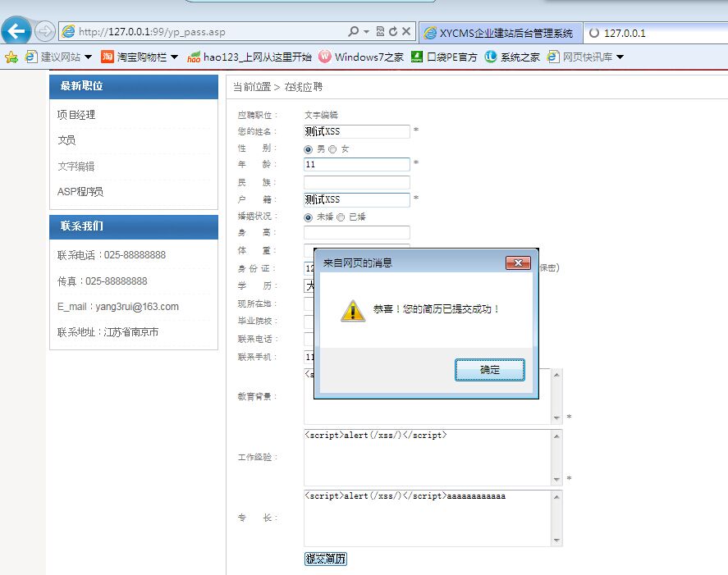This screenshot has width=728, height=575.
Task: Click the 联系地址:江苏省南京市 text
Action: pos(108,332)
